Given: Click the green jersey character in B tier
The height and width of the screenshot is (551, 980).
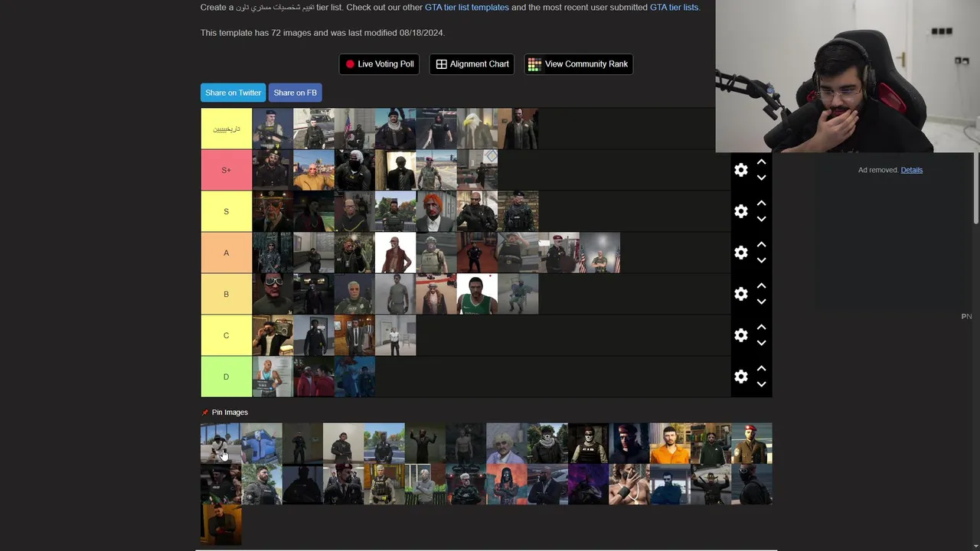Looking at the screenshot, I should (x=477, y=294).
